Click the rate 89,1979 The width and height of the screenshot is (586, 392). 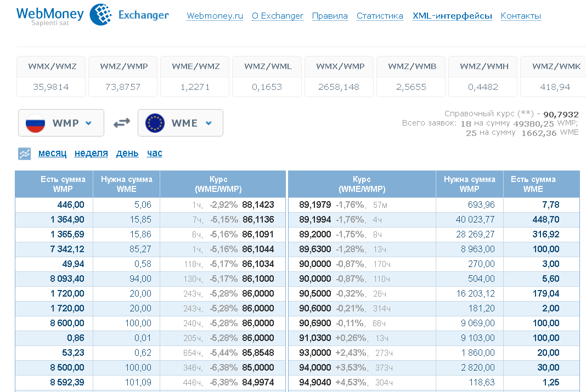pos(315,205)
